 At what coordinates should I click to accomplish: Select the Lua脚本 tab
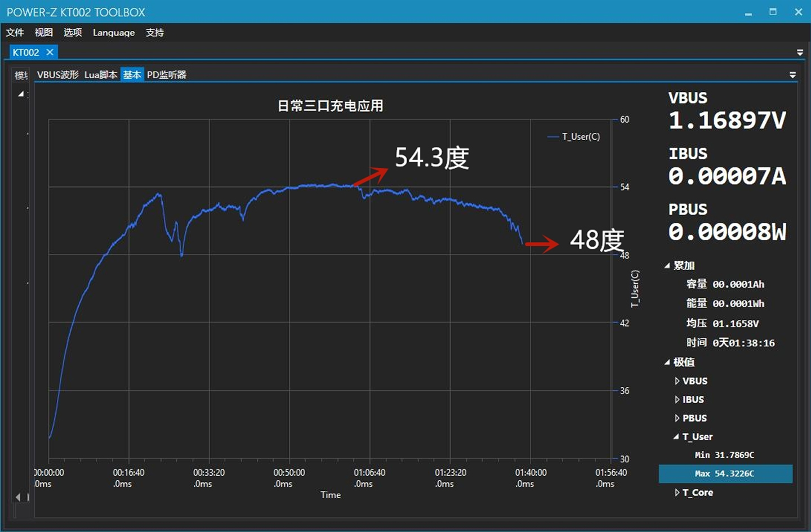[101, 75]
